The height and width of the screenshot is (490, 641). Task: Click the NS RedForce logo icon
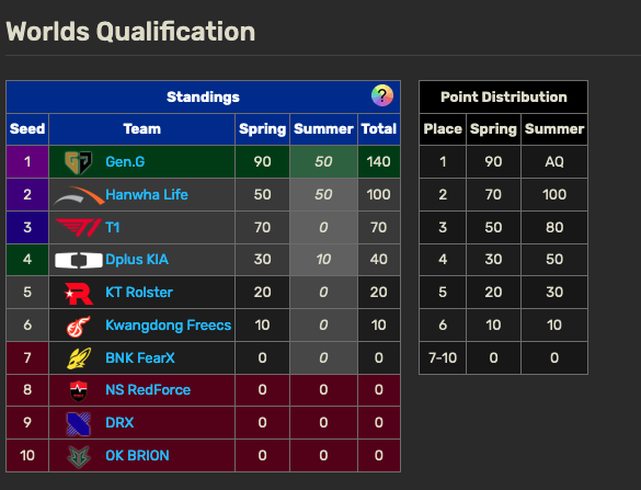(x=77, y=390)
